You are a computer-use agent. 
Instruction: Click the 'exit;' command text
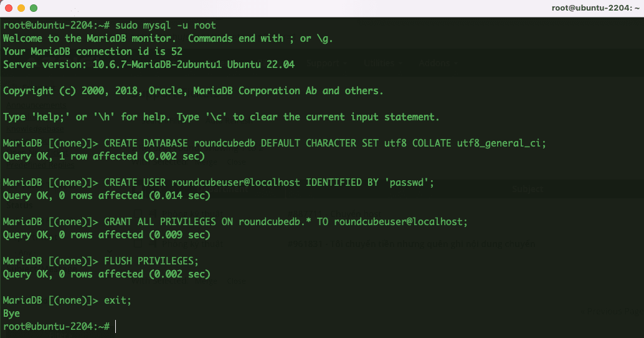coord(118,300)
